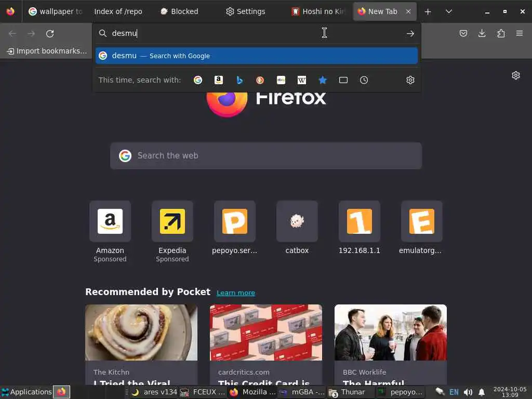The height and width of the screenshot is (399, 532).
Task: Switch to Mozilla Firefox taskbar window
Action: click(x=252, y=392)
